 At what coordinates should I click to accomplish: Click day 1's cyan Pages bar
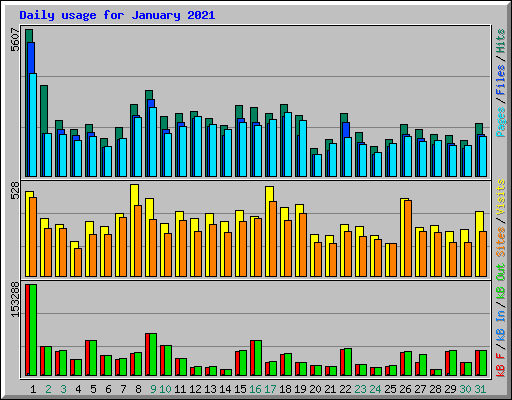click(33, 125)
